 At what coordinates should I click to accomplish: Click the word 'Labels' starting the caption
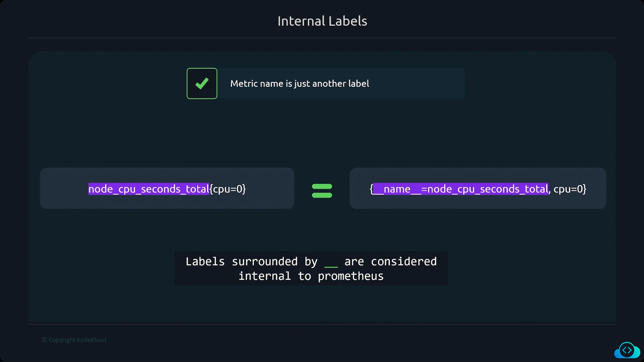(x=205, y=261)
